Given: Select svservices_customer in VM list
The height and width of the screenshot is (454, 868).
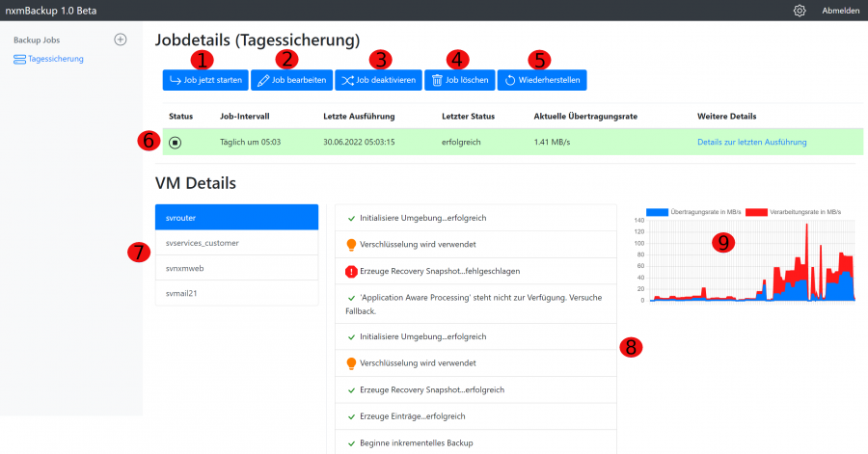Looking at the screenshot, I should pos(236,243).
